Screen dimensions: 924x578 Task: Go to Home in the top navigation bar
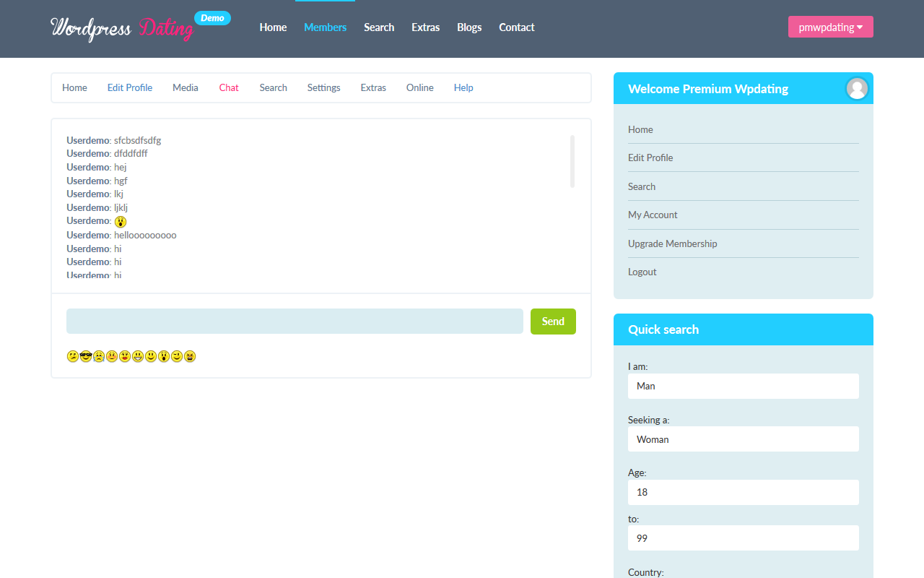(273, 27)
